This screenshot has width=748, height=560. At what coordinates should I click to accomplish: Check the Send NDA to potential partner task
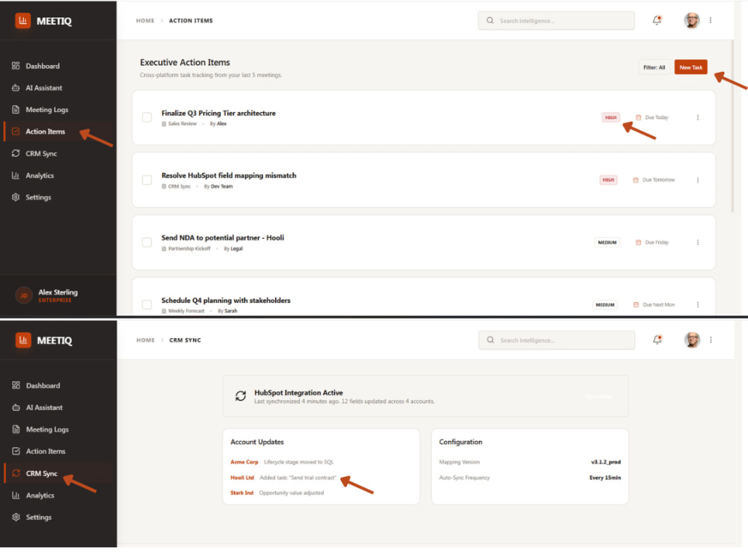click(147, 242)
